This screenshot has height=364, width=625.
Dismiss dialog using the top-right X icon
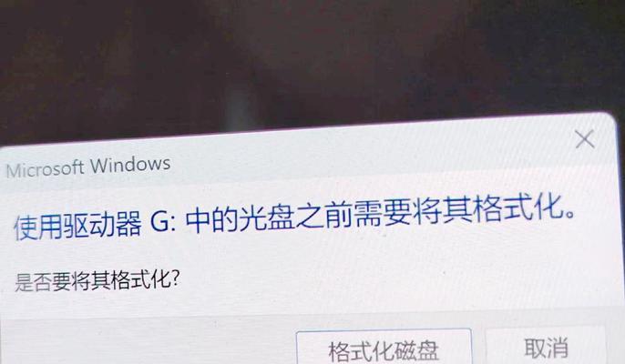[x=585, y=139]
